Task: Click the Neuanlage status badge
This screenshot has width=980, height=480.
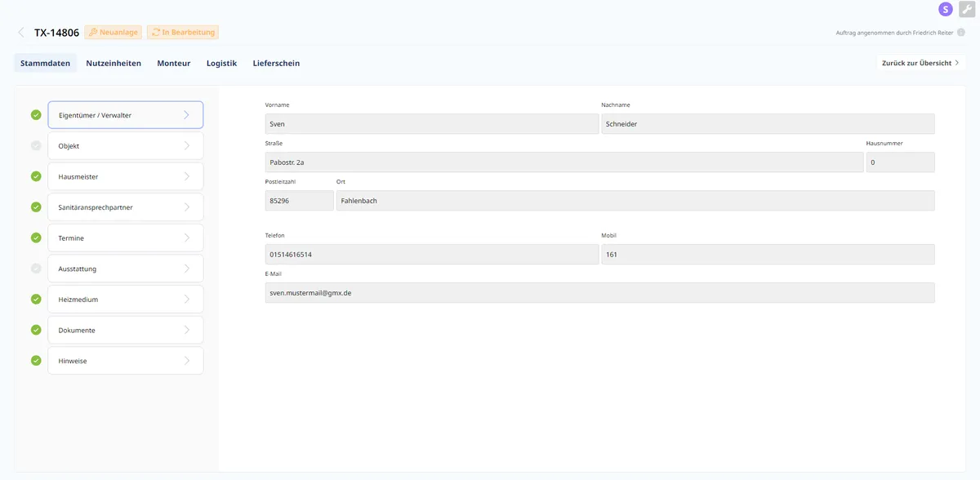Action: pyautogui.click(x=113, y=33)
